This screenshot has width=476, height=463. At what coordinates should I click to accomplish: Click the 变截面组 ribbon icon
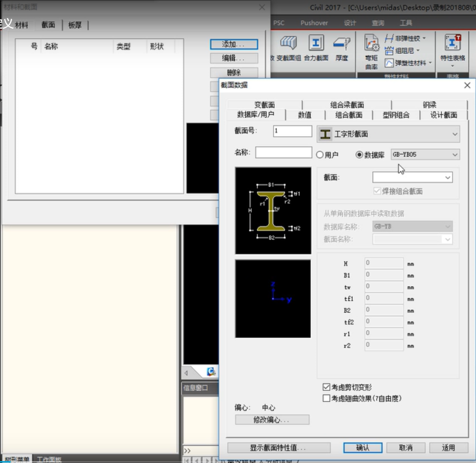click(288, 42)
